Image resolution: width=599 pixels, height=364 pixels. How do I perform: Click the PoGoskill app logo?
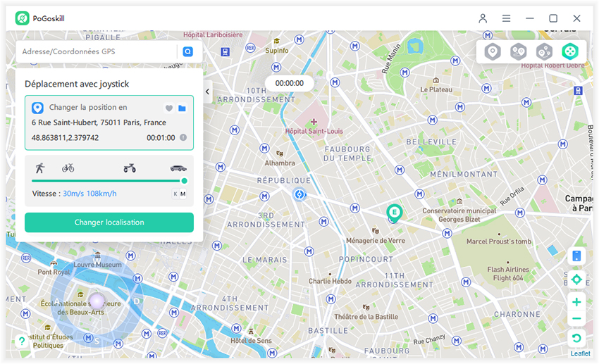[x=22, y=18]
